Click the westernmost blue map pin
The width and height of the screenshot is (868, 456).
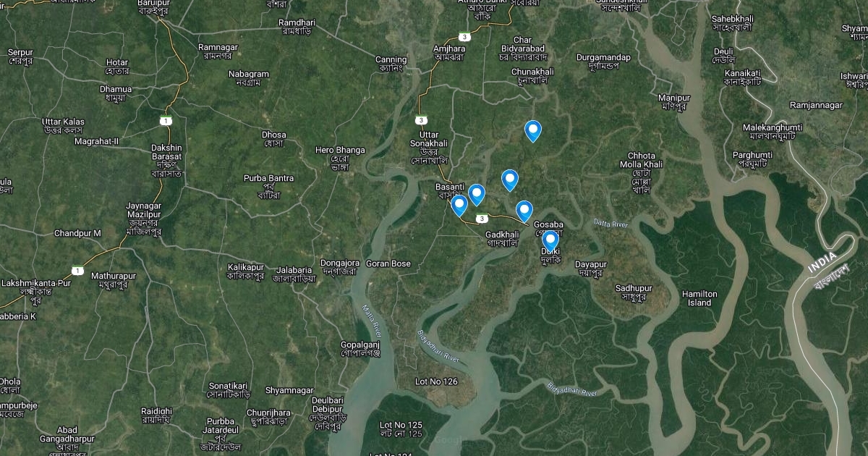click(x=459, y=206)
